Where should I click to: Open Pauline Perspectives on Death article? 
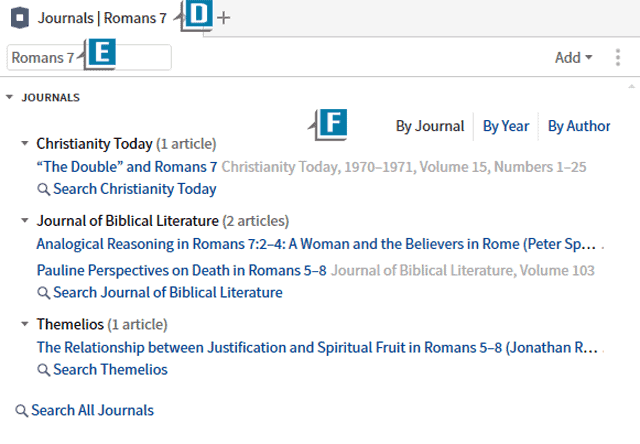182,271
